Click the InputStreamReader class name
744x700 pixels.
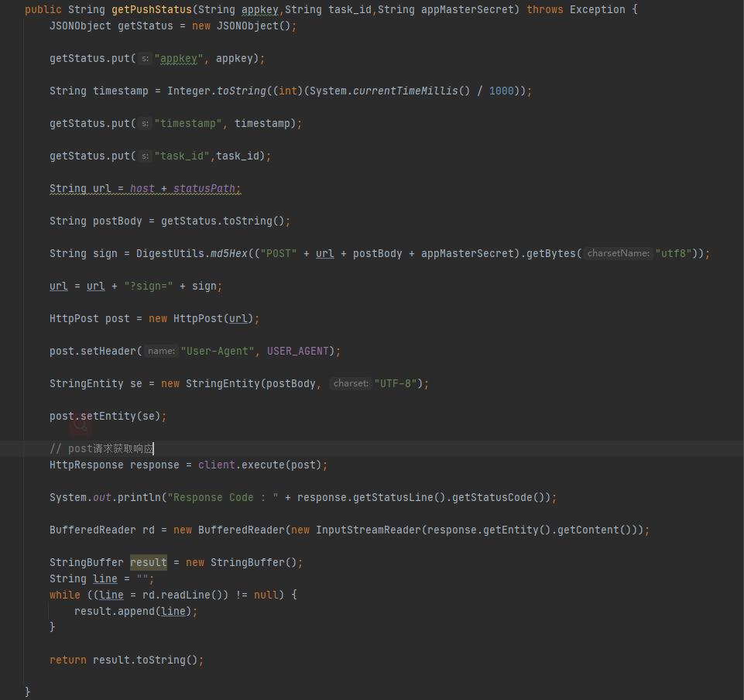pos(369,530)
